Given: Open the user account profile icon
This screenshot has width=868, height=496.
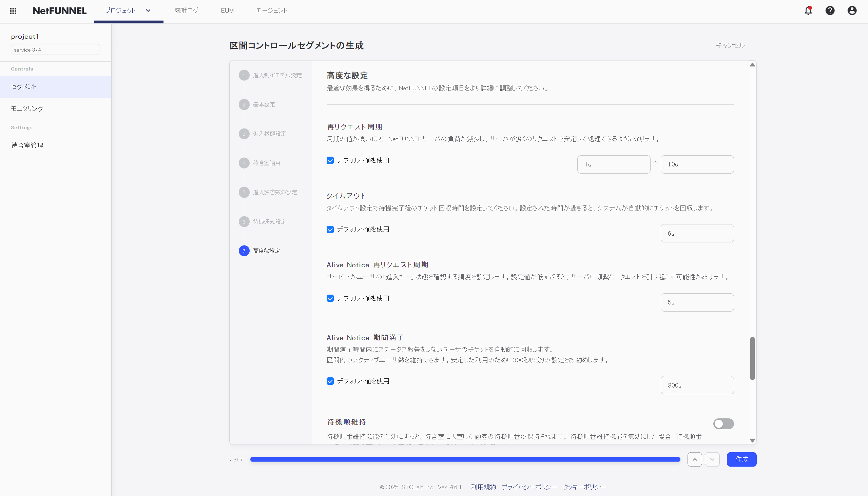Looking at the screenshot, I should pos(852,11).
